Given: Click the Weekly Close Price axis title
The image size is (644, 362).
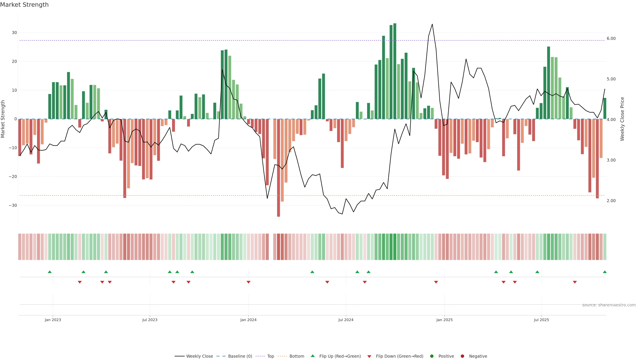Looking at the screenshot, I should click(622, 119).
